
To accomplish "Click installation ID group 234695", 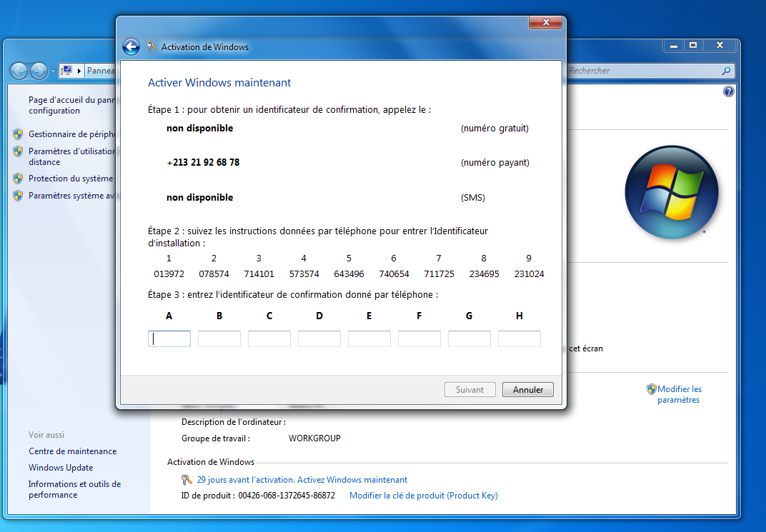I will [x=484, y=273].
